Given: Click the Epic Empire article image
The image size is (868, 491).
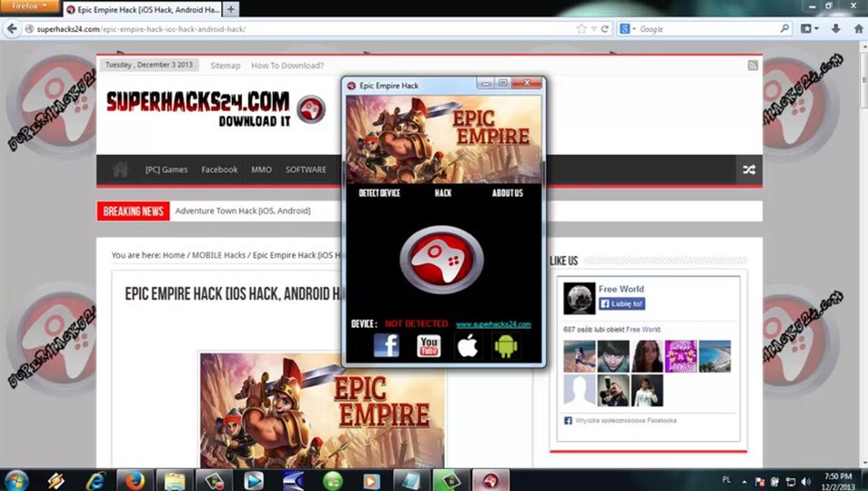Looking at the screenshot, I should (x=321, y=411).
